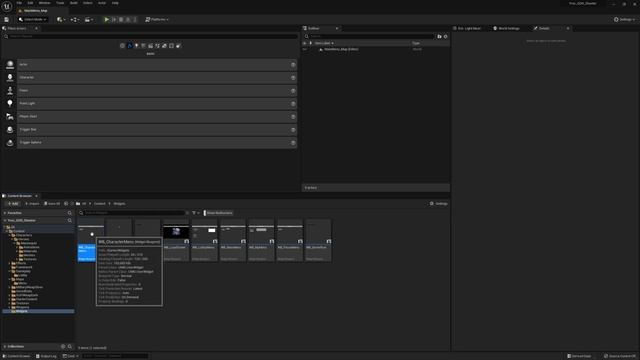Toggle the Widget Blueprint filter chip
The width and height of the screenshot is (640, 360).
[x=218, y=213]
